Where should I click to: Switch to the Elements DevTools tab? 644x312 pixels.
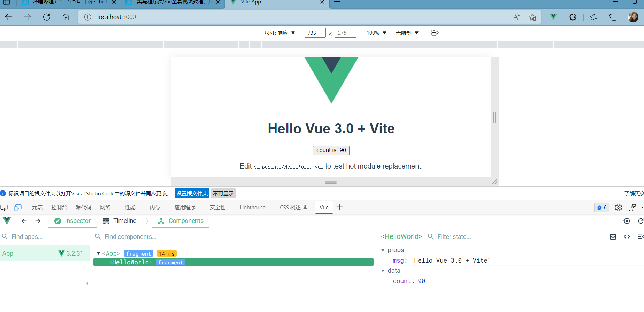(x=37, y=208)
